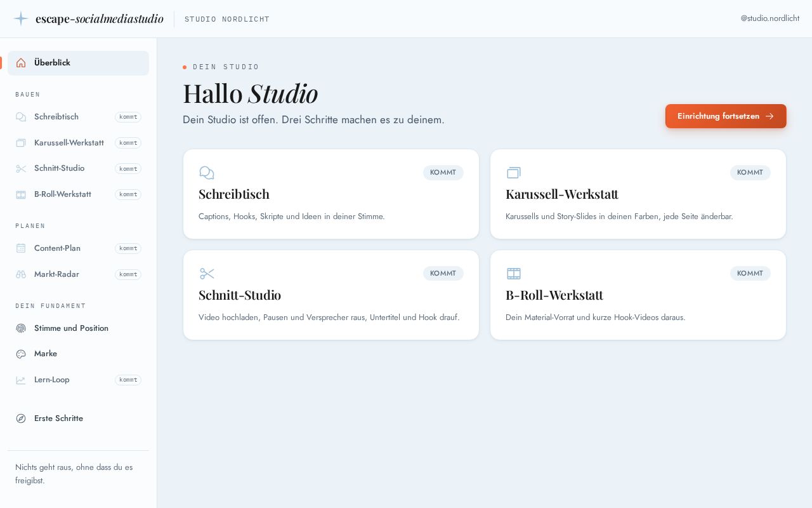The image size is (812, 508).
Task: Click the @studio.nordlicht account handle
Action: pyautogui.click(x=770, y=18)
